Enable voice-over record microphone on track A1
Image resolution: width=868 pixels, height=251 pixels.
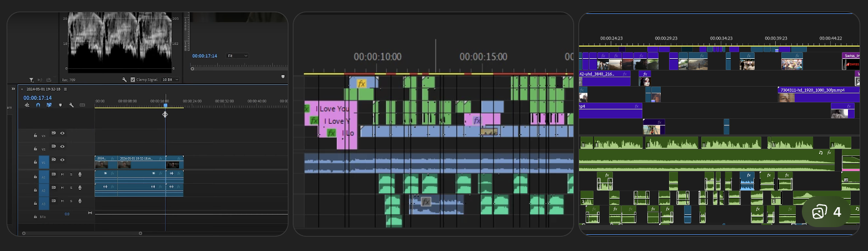pyautogui.click(x=80, y=174)
